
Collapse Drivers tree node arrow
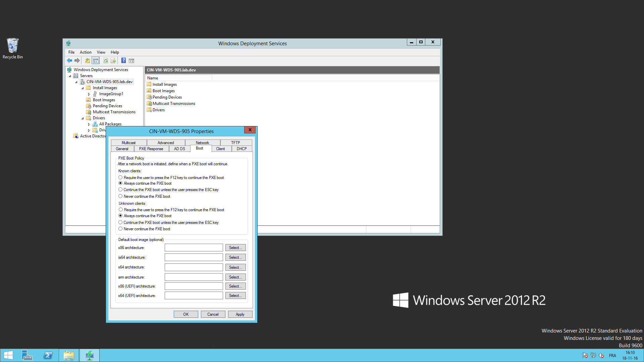(83, 118)
